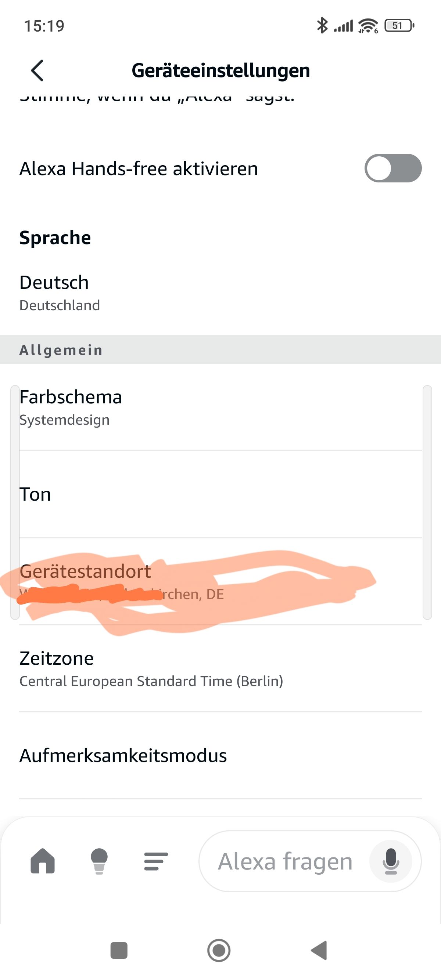441x980 pixels.
Task: Open the smart home devices bulb icon
Action: (99, 861)
